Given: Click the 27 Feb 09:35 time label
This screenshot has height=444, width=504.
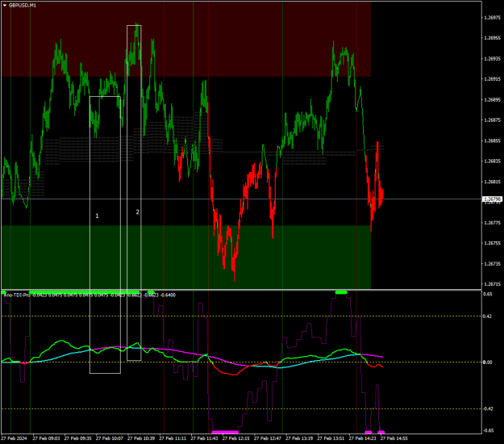Looking at the screenshot, I should [77, 438].
